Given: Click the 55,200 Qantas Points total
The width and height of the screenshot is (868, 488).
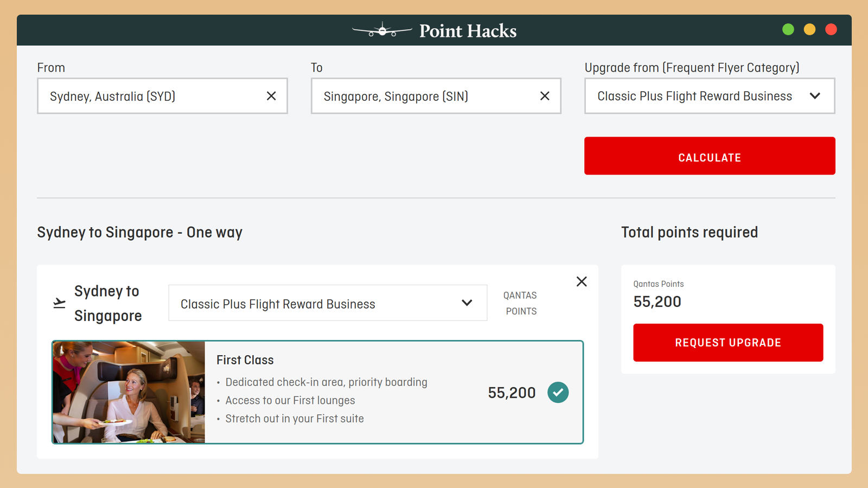Looking at the screenshot, I should pos(657,301).
